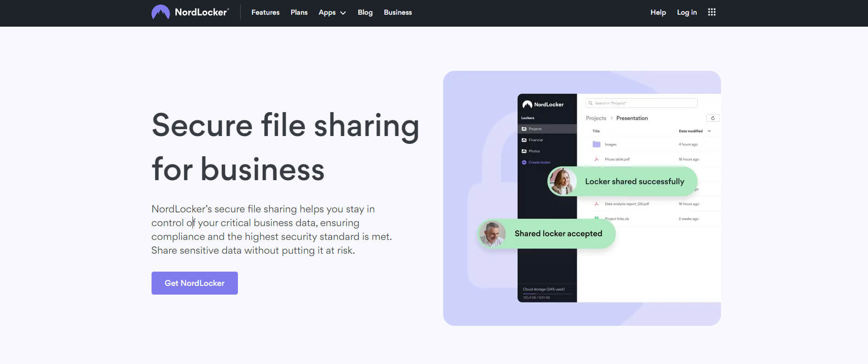The height and width of the screenshot is (364, 868).
Task: Click the Create locker plus icon
Action: [524, 162]
